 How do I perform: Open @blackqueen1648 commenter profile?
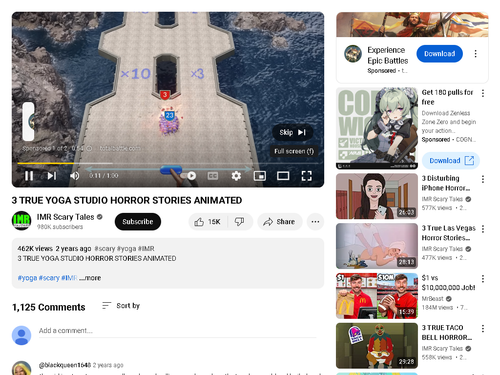pyautogui.click(x=65, y=365)
